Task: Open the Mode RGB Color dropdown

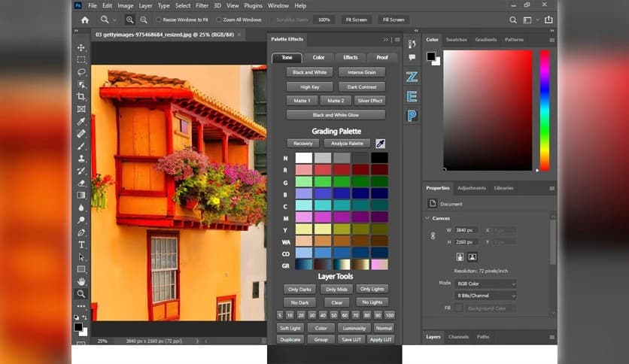Action: 485,284
